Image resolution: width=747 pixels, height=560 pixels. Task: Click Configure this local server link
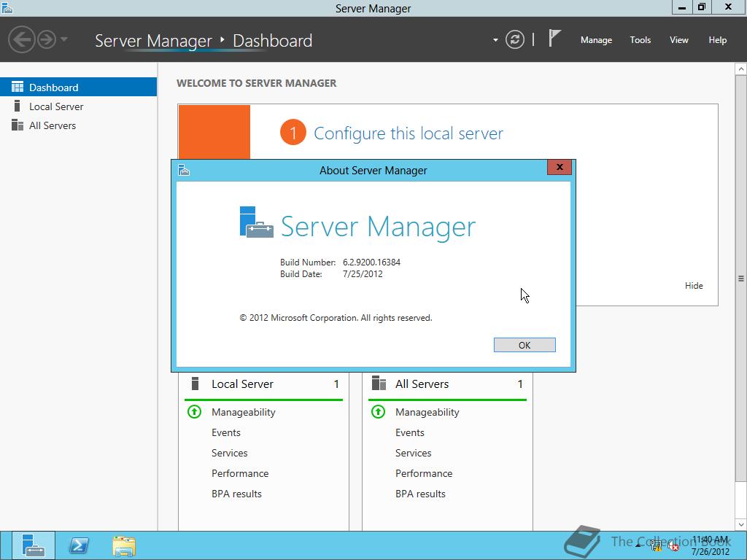[409, 133]
